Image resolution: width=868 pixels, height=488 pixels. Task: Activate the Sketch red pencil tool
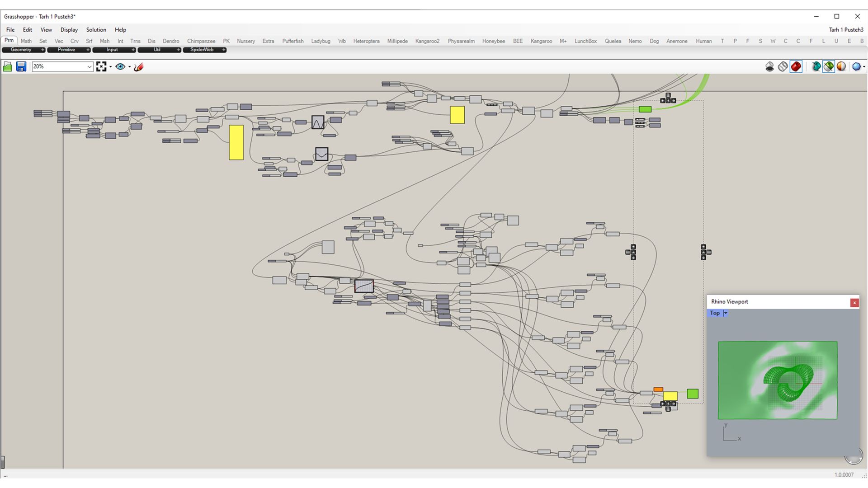[139, 67]
